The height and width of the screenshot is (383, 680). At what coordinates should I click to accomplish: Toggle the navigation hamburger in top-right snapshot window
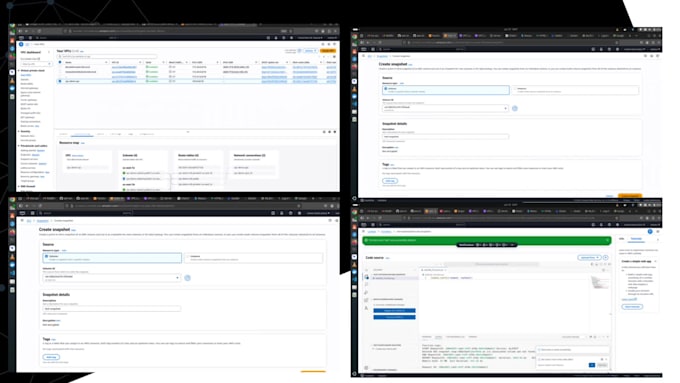tap(363, 56)
